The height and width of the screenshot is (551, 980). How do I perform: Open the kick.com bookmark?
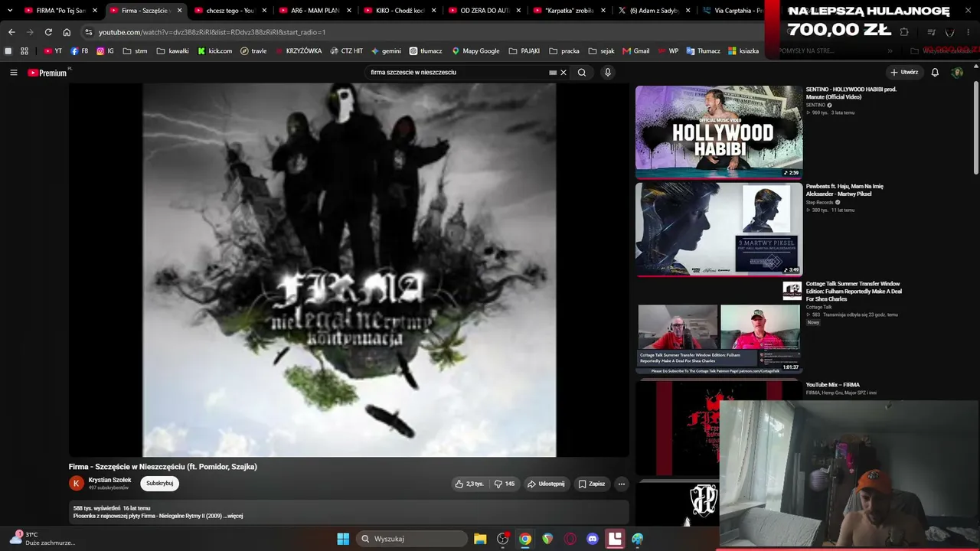(x=215, y=51)
